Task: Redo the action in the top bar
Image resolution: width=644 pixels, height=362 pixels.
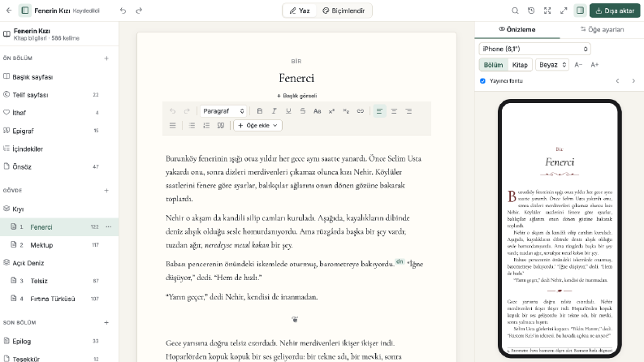Action: [x=139, y=11]
